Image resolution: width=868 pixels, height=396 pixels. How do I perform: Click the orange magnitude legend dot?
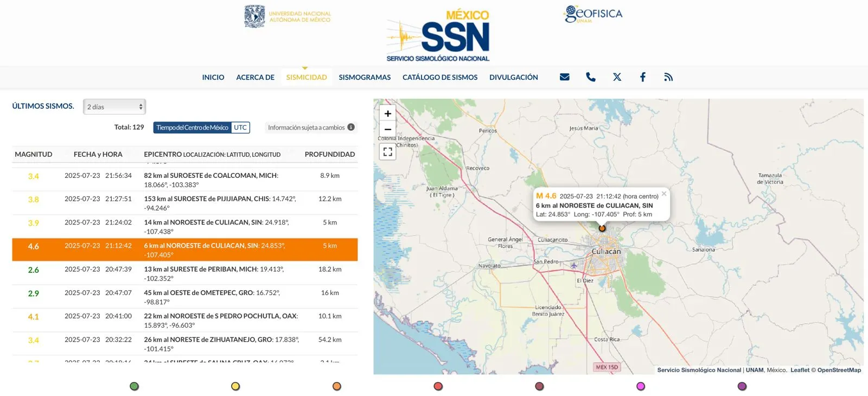(x=337, y=386)
